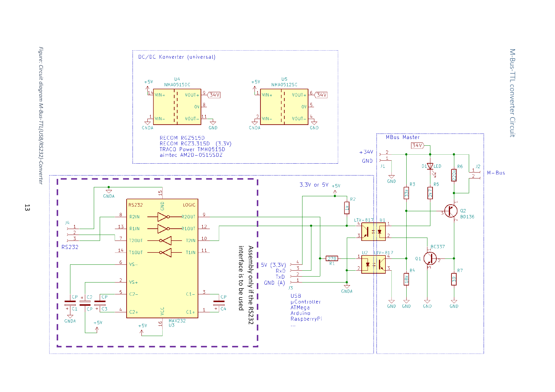Click the capacitor symbol C1
Image resolution: width=555 pixels, height=392 pixels.
tap(70, 303)
